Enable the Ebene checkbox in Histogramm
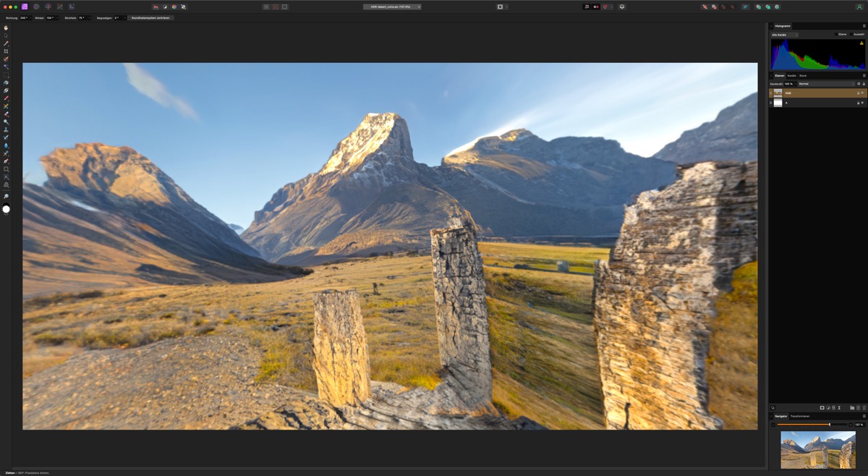Viewport: 868px width, 476px height. click(x=836, y=34)
